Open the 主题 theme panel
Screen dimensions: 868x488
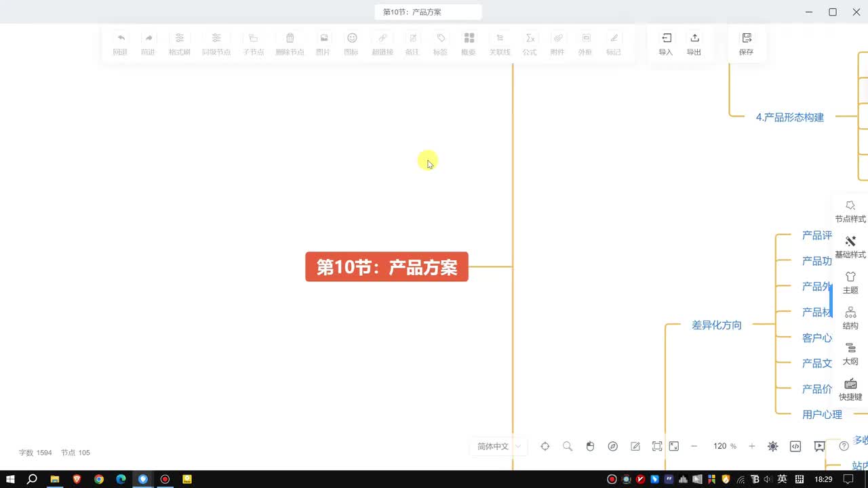pyautogui.click(x=850, y=283)
